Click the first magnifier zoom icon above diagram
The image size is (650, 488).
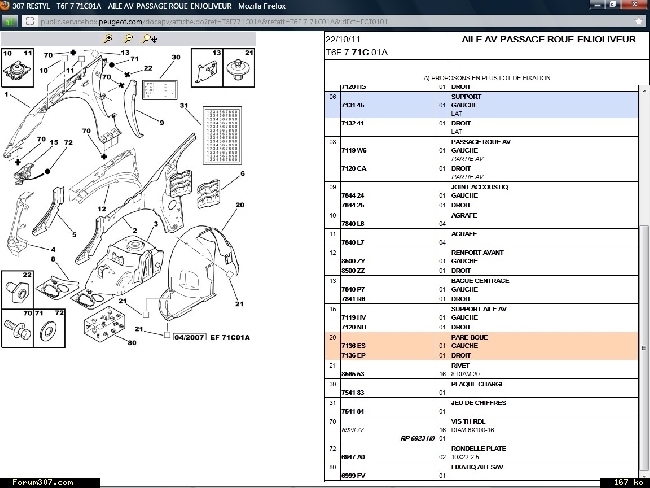point(108,37)
